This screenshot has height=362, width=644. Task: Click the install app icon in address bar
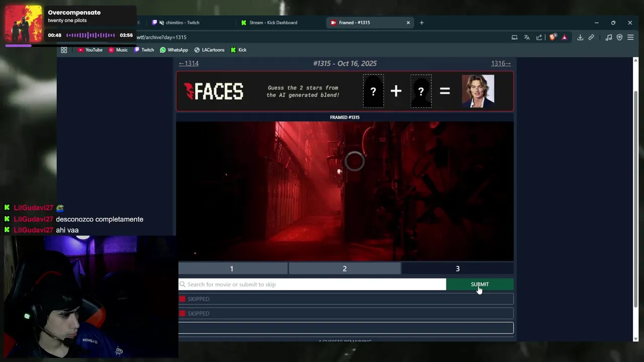(514, 37)
